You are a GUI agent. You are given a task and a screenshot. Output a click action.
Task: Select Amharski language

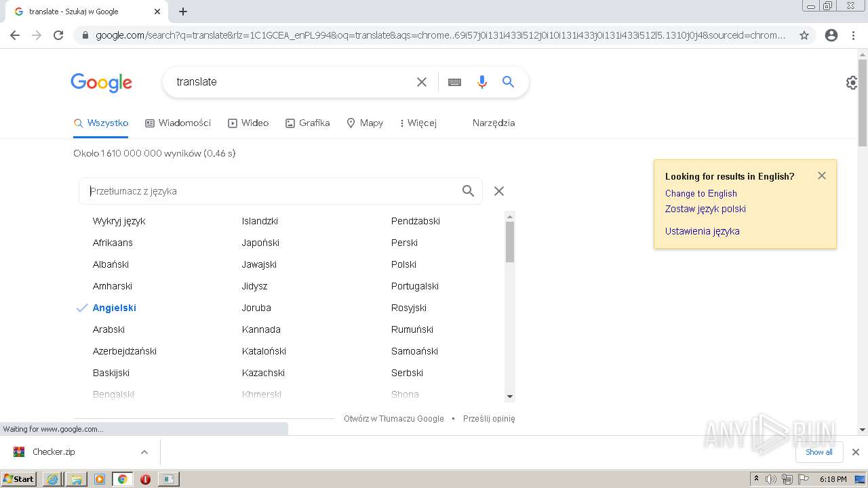tap(113, 286)
